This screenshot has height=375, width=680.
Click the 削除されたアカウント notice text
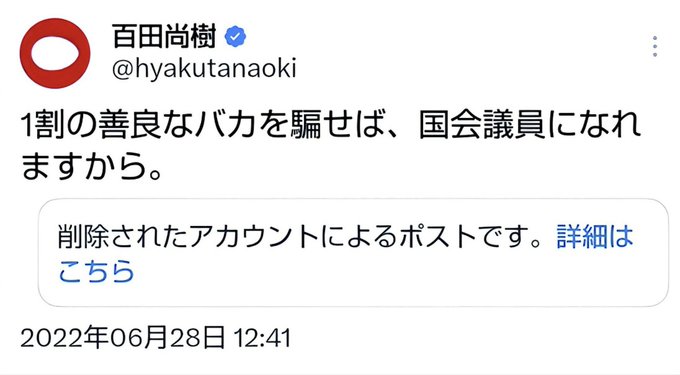(x=300, y=237)
